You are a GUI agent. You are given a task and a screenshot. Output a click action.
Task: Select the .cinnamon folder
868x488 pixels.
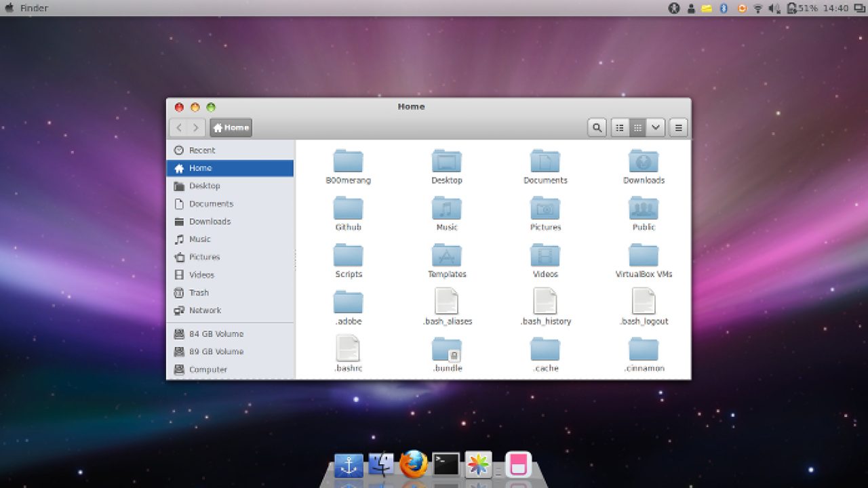click(x=644, y=354)
